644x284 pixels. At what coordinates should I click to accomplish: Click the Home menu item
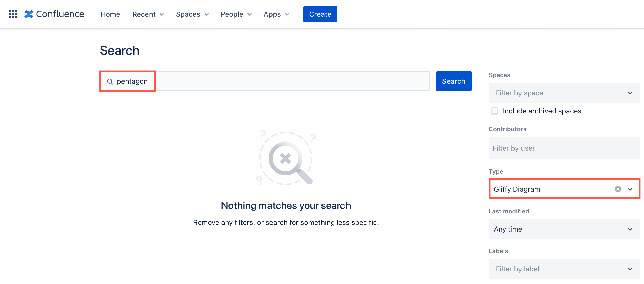point(110,14)
